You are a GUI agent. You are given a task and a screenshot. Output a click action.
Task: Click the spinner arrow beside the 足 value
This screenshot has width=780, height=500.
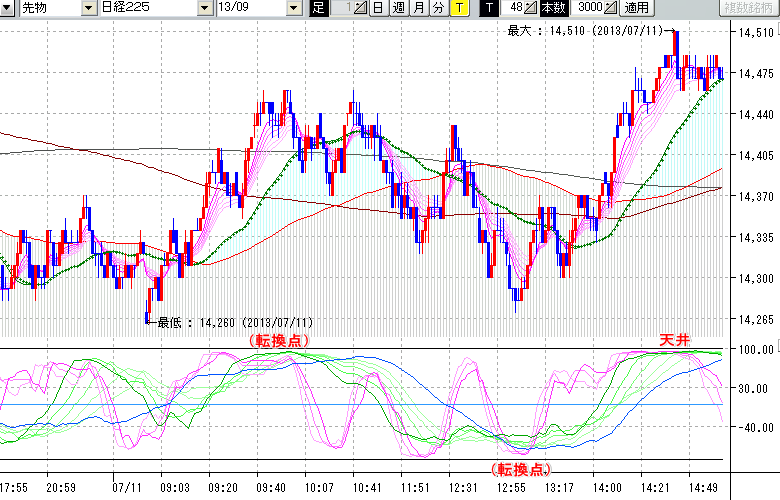pos(361,9)
